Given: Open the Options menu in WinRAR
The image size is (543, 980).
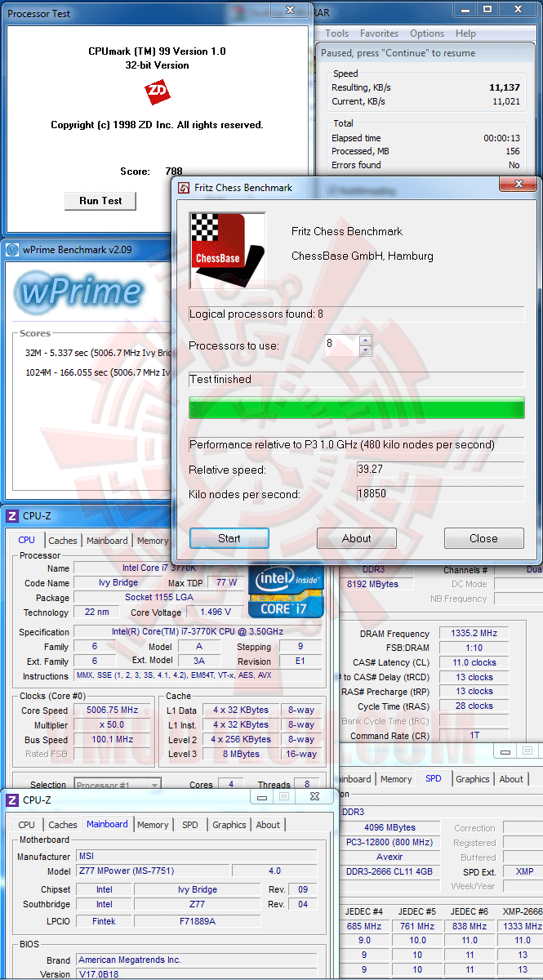Looking at the screenshot, I should tap(427, 33).
